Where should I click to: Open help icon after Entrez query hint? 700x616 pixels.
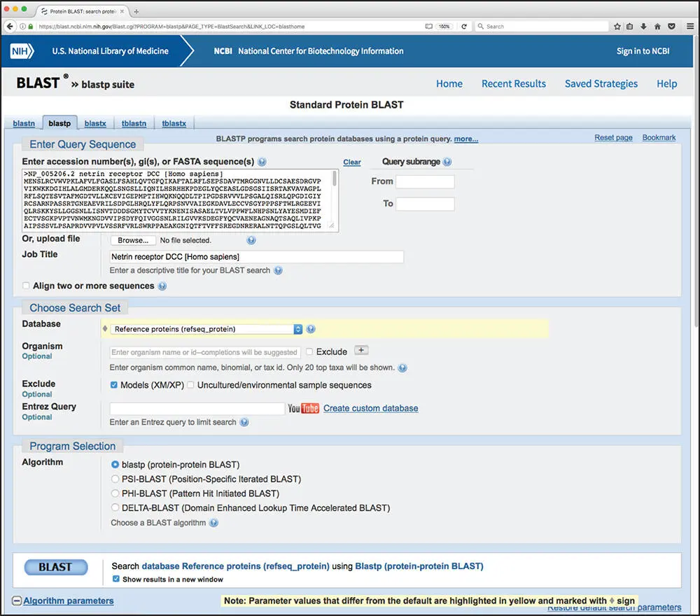244,422
